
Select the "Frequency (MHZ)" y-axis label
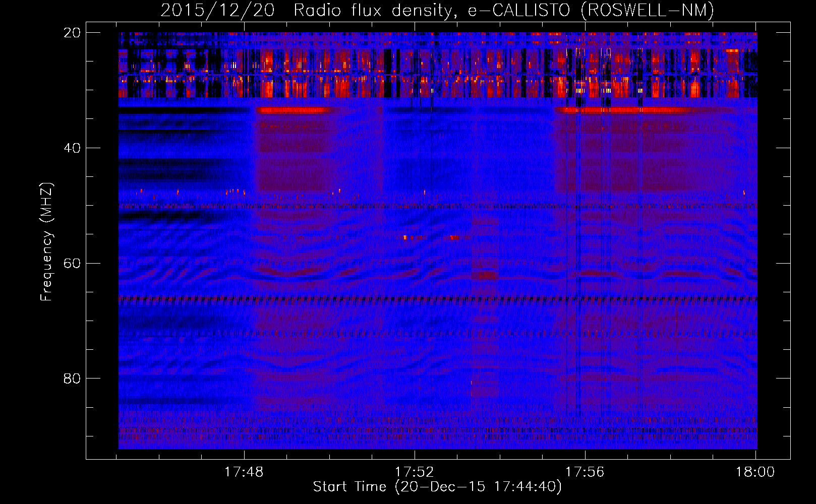click(x=46, y=242)
